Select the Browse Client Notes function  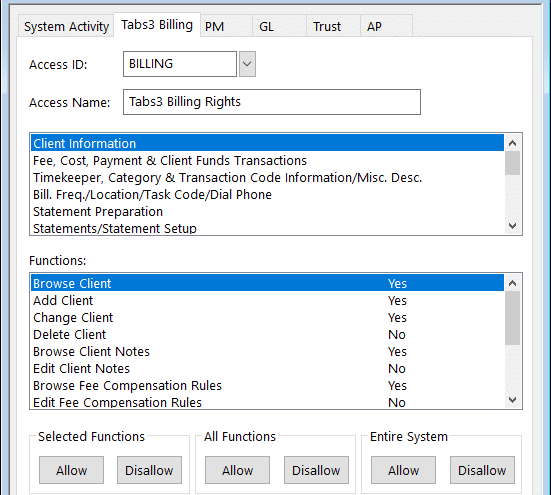coord(267,352)
